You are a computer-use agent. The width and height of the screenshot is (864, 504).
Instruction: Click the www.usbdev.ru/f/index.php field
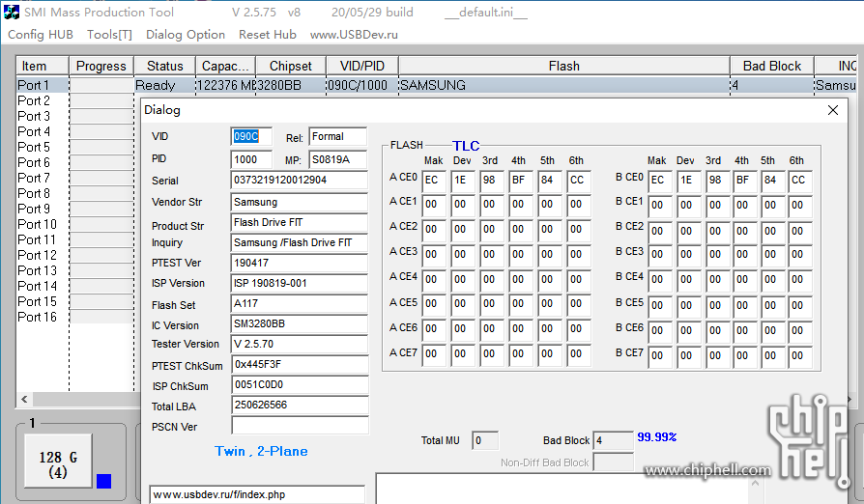pyautogui.click(x=257, y=494)
